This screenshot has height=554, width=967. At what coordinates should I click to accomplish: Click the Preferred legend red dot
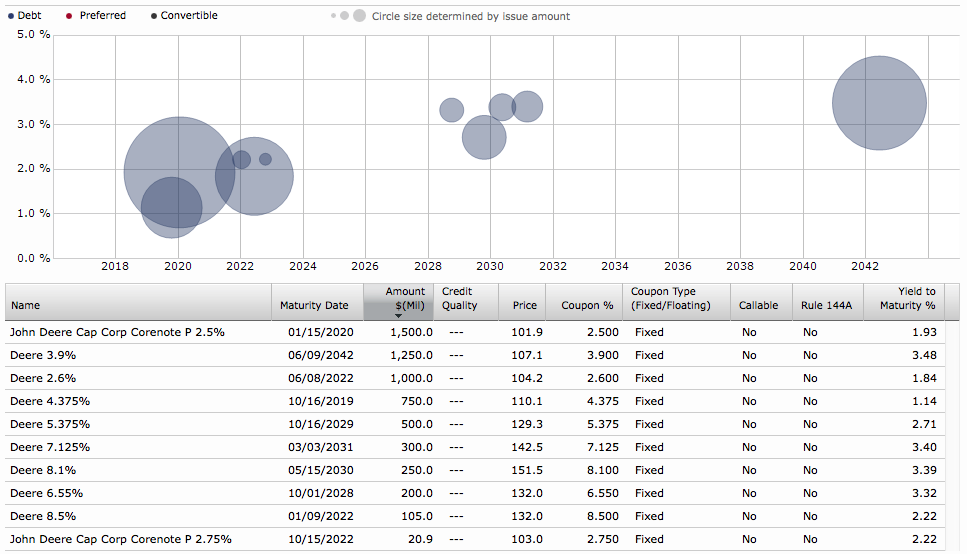69,16
